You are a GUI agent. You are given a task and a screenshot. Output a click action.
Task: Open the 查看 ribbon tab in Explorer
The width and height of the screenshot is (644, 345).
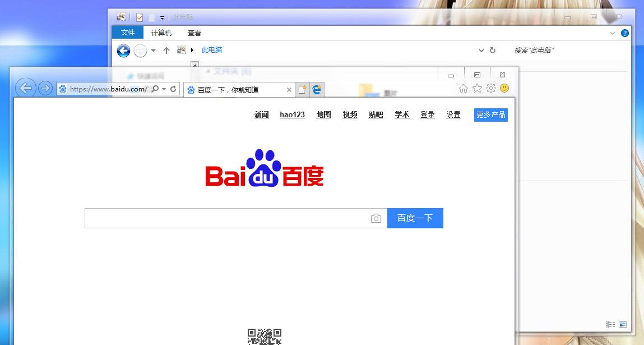click(x=194, y=33)
